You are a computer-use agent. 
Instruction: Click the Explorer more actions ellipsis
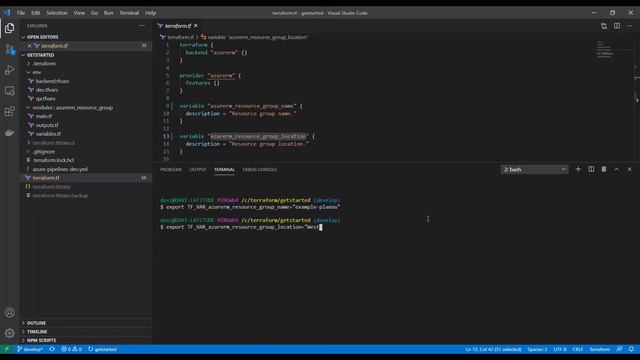point(142,26)
